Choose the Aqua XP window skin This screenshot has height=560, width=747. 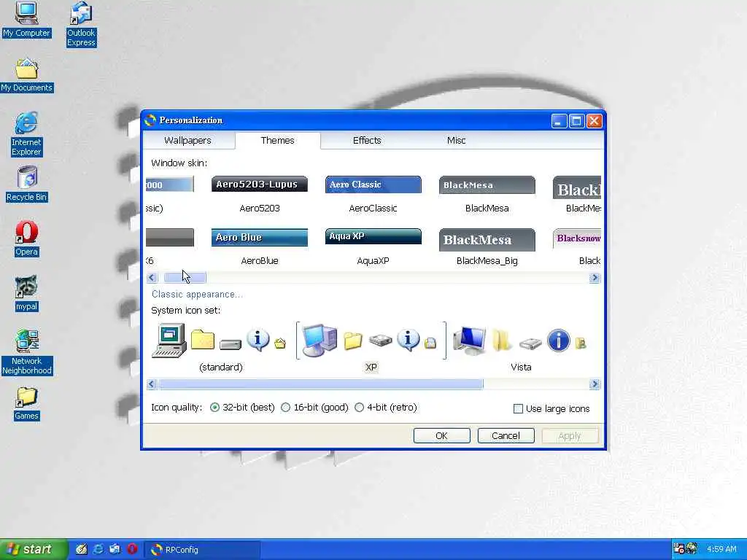tap(373, 246)
